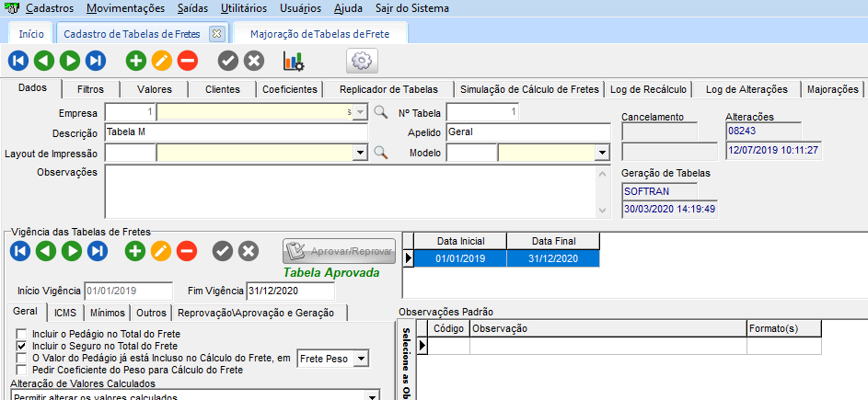Open Reprovação\Aprovação e Geração sub-tab
Viewport: 868px width, 400px height.
(x=260, y=313)
